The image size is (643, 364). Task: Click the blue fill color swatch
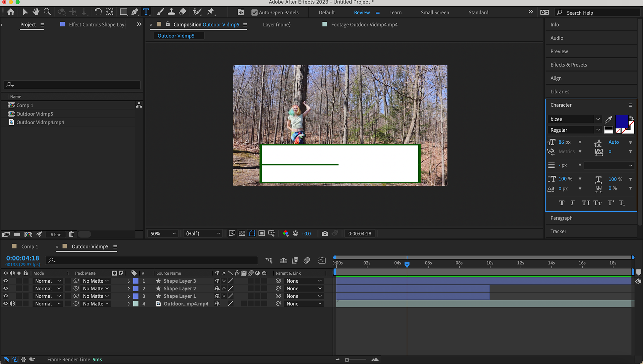click(621, 121)
